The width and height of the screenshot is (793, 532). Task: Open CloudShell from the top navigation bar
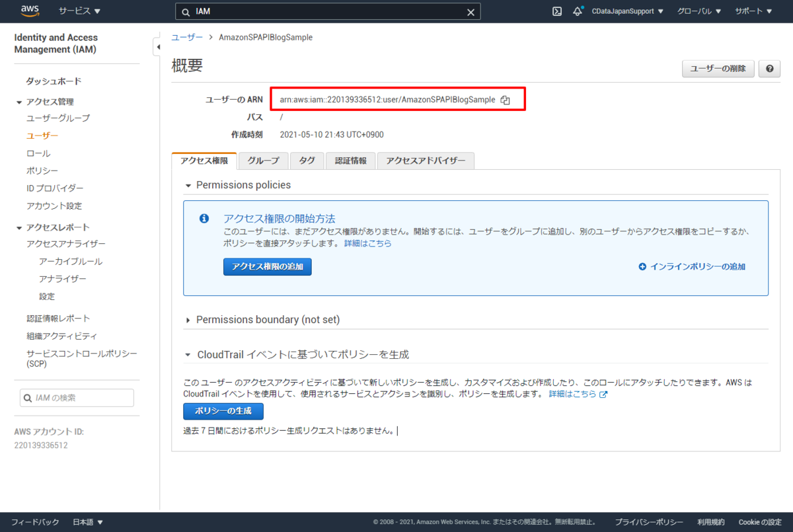(x=556, y=11)
